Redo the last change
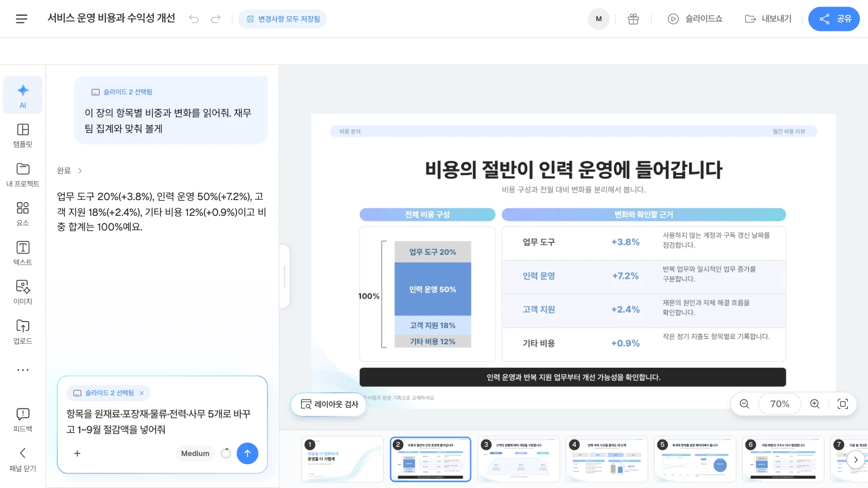 click(x=216, y=19)
